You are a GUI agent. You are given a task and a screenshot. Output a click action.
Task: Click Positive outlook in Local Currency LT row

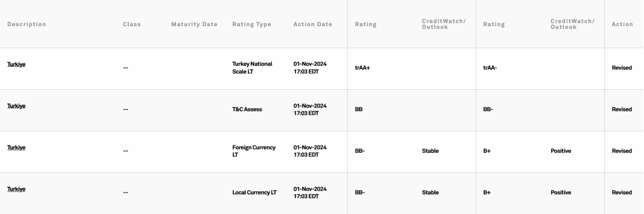560,193
